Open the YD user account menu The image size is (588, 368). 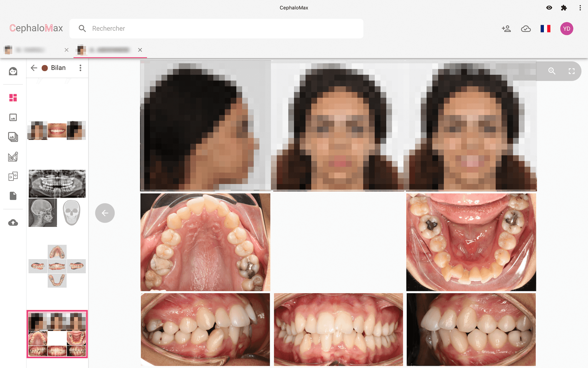pyautogui.click(x=567, y=29)
